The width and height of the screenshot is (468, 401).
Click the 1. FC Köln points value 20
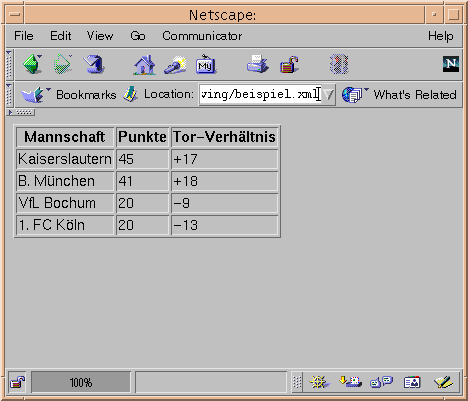143,225
